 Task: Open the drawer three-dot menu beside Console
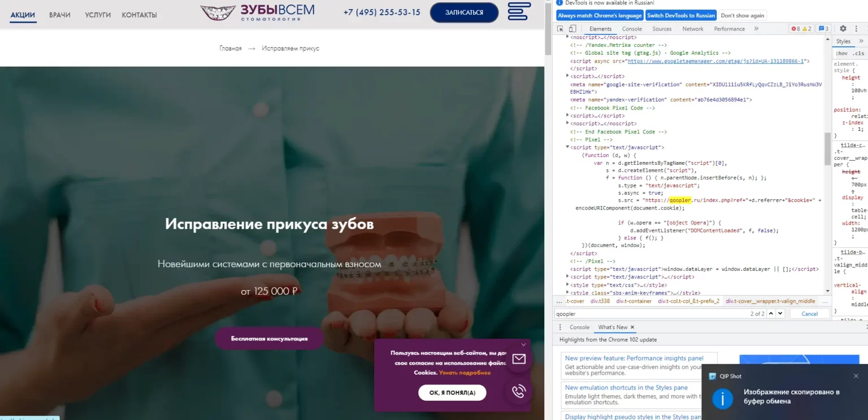pos(560,327)
